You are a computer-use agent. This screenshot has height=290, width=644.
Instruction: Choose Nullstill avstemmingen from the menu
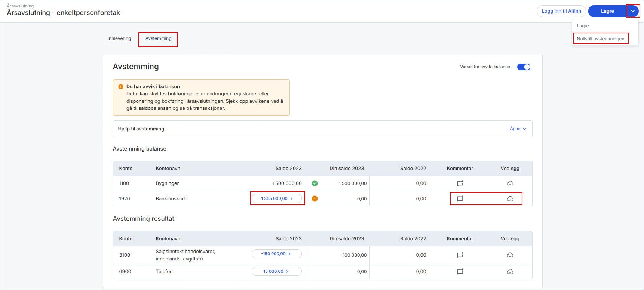tap(600, 39)
